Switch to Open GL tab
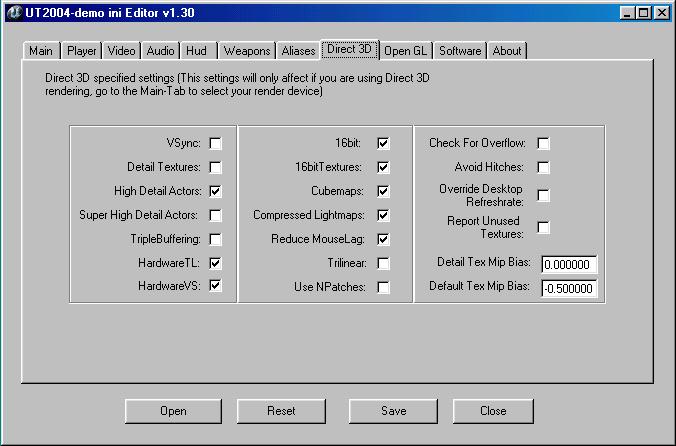Image resolution: width=676 pixels, height=446 pixels. 406,51
